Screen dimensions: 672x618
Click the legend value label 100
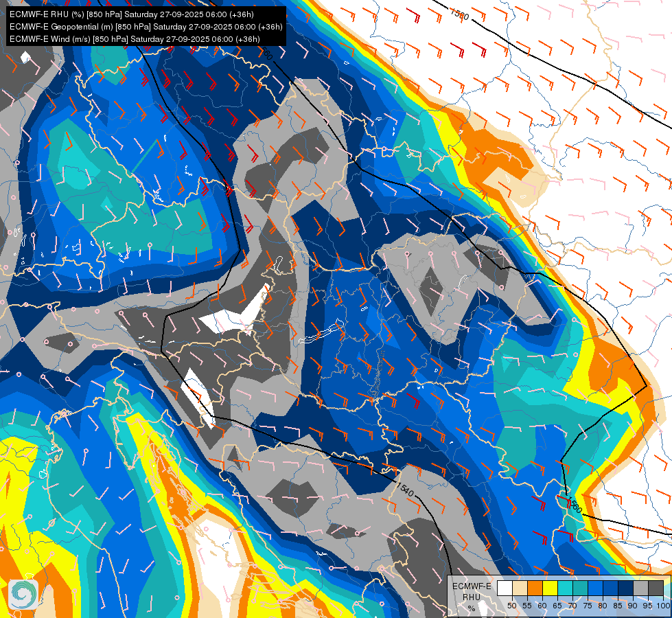tap(663, 606)
